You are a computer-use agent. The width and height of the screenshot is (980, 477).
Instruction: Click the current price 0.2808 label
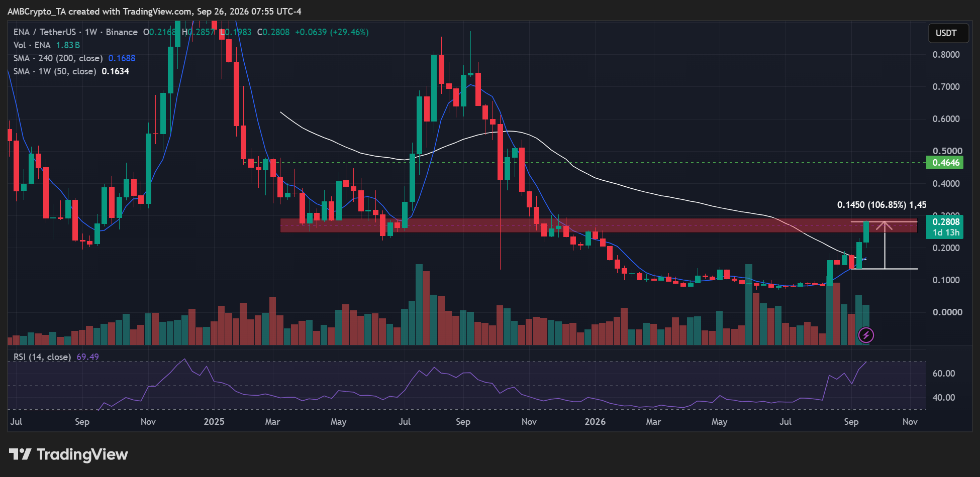point(945,222)
